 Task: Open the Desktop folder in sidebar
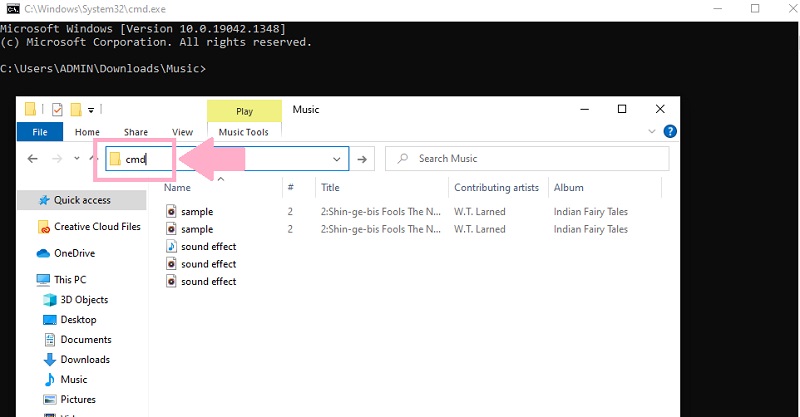click(78, 320)
